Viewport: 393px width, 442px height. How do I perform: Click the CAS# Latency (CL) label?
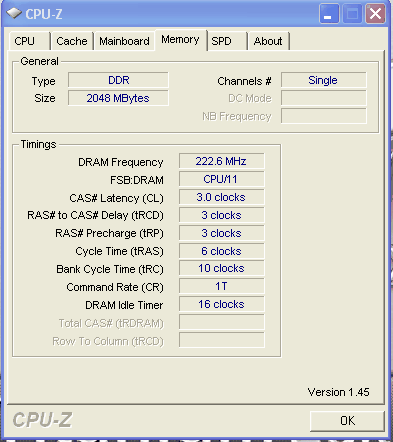pos(116,198)
